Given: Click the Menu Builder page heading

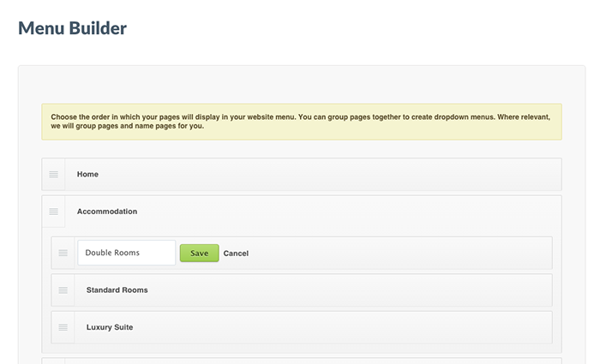Looking at the screenshot, I should click(72, 28).
